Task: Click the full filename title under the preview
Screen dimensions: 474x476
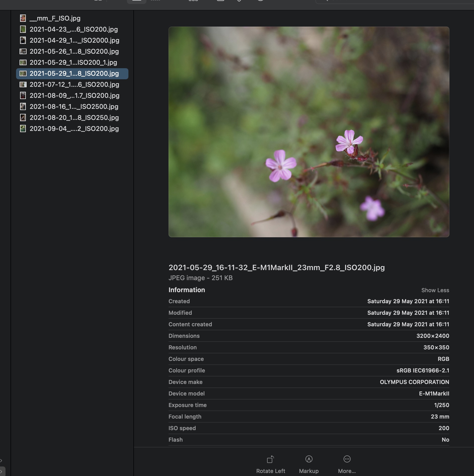Action: pos(277,268)
